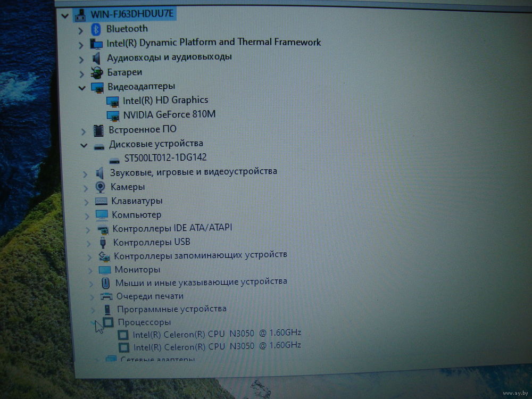Screen dimensions: 532x399
Task: Select first Intel Celeron N3050 processor entry
Action: pos(217,334)
